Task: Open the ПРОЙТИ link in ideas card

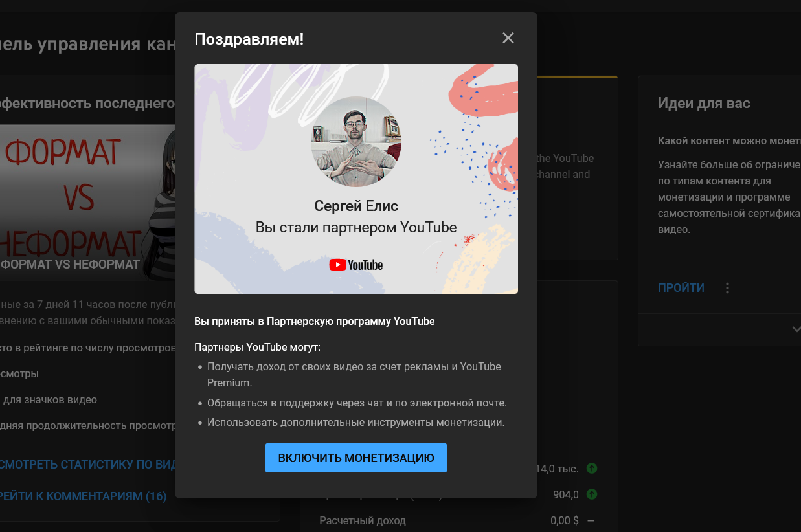Action: point(681,288)
